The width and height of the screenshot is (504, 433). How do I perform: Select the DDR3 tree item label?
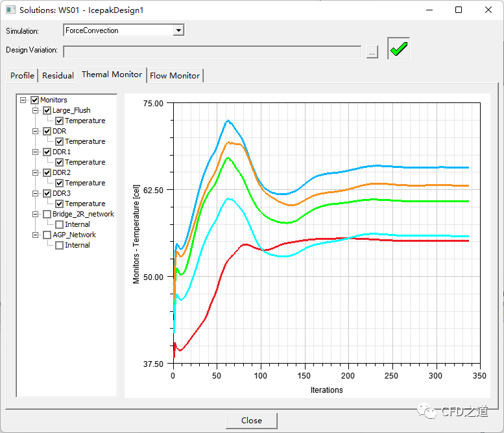point(62,193)
